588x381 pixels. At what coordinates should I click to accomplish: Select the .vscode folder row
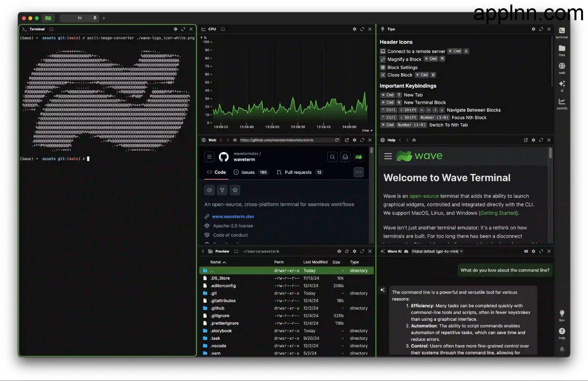point(287,346)
